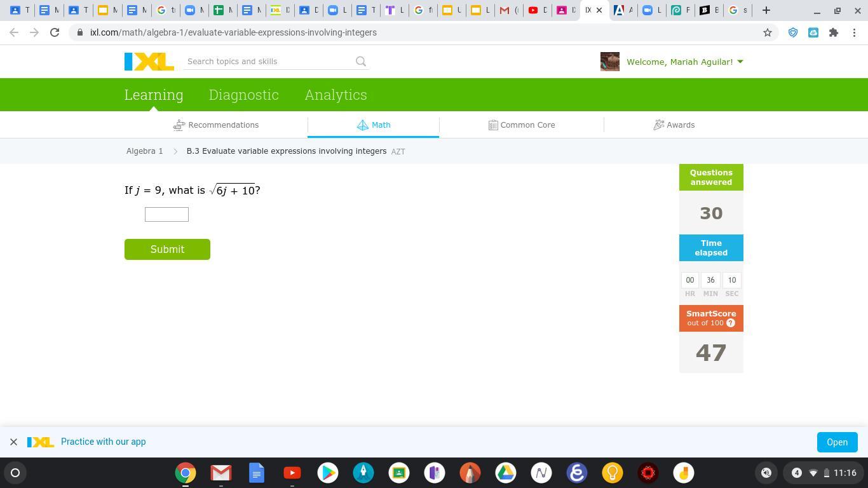Open Google Classroom from the shelf
The image size is (868, 488).
(x=399, y=473)
